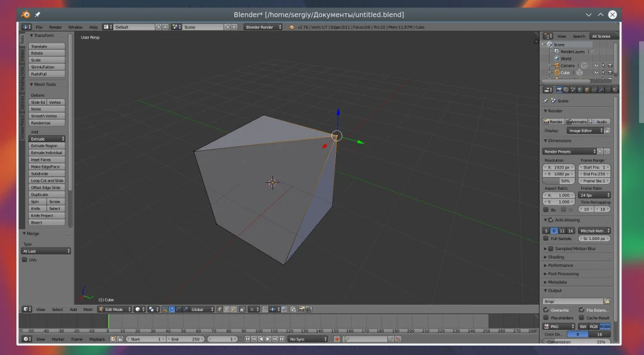The width and height of the screenshot is (644, 355).
Task: Enable the UVs checkbox in Merge panel
Action: coord(25,259)
